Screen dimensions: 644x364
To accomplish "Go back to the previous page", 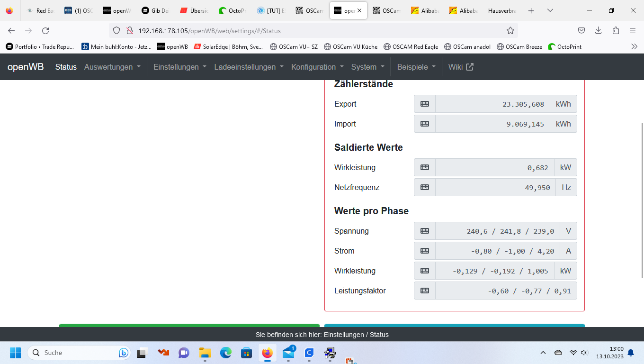I will click(11, 31).
